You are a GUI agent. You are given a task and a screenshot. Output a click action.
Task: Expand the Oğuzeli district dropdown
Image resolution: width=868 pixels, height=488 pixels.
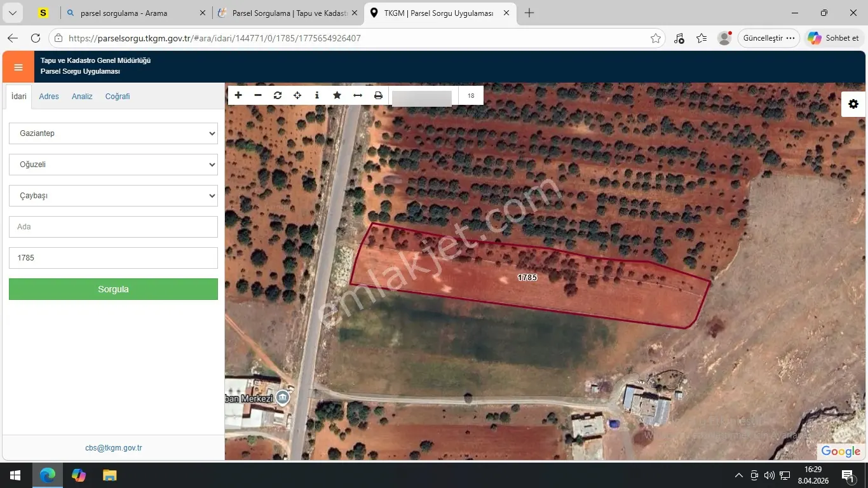point(113,165)
